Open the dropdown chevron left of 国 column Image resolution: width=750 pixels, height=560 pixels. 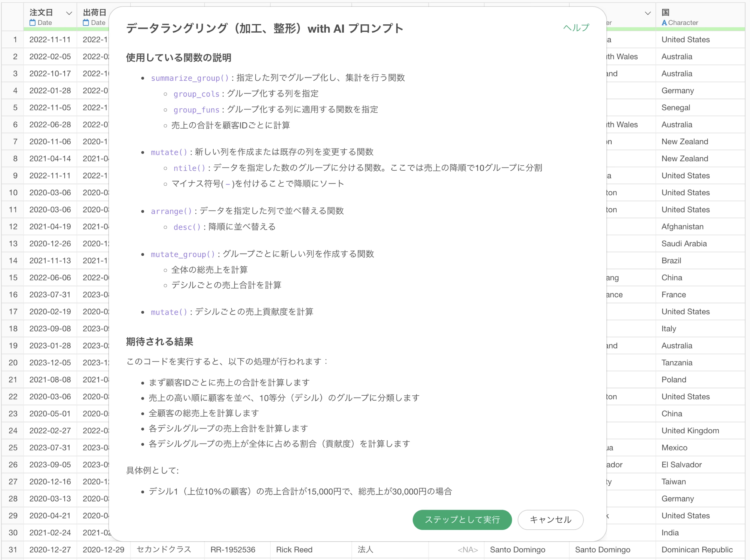point(647,13)
